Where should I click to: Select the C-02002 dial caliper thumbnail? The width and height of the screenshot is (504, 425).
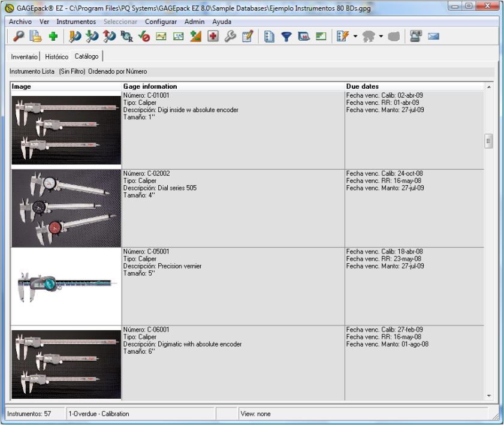pos(66,209)
